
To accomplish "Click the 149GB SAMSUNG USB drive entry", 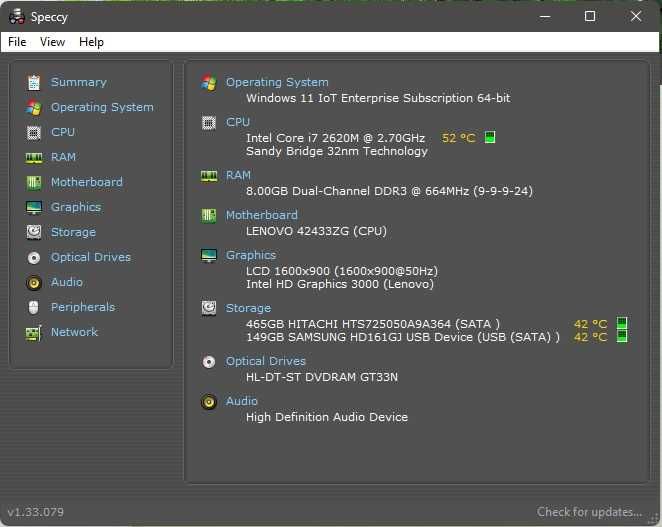I will pos(403,337).
